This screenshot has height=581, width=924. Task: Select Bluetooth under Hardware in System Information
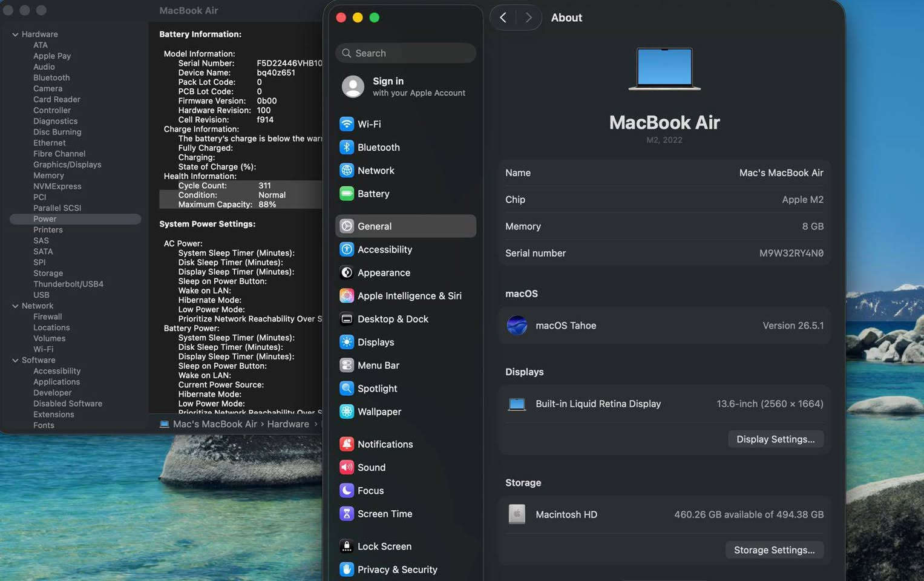click(x=51, y=78)
